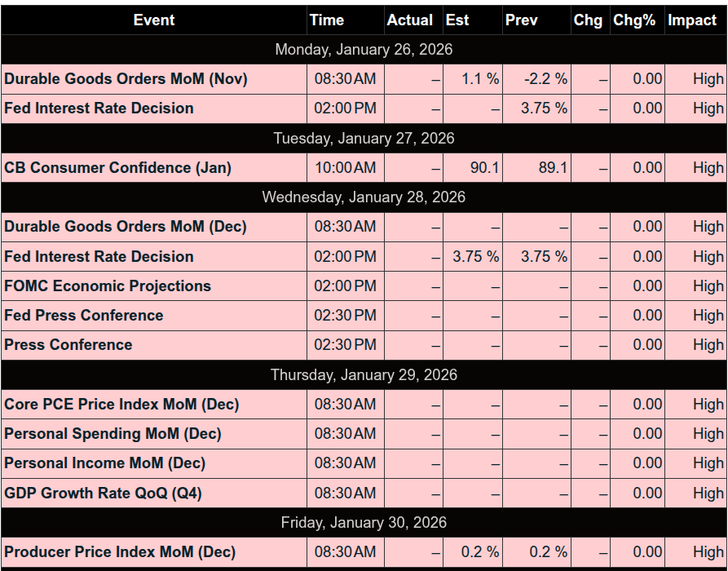Open Durable Goods Orders MoM (Nov) event

[x=126, y=79]
